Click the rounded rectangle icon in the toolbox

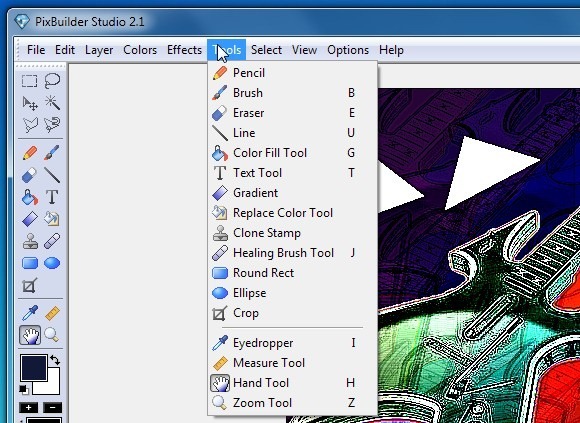click(30, 263)
